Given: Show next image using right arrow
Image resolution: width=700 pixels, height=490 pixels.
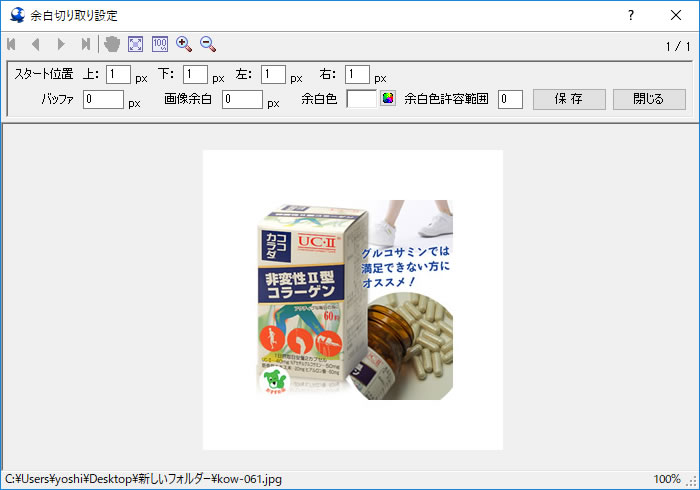Looking at the screenshot, I should click(x=61, y=44).
